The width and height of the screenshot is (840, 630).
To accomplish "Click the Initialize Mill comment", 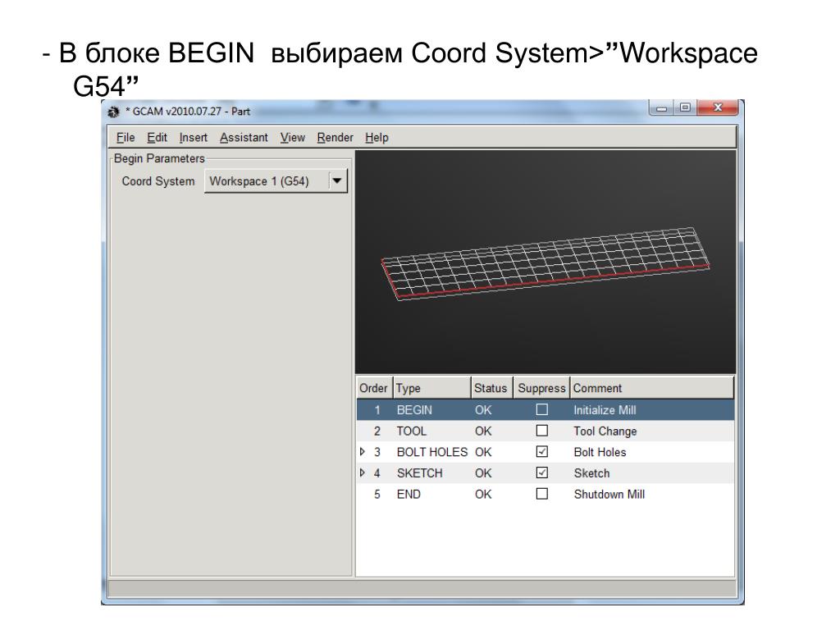I will 605,410.
